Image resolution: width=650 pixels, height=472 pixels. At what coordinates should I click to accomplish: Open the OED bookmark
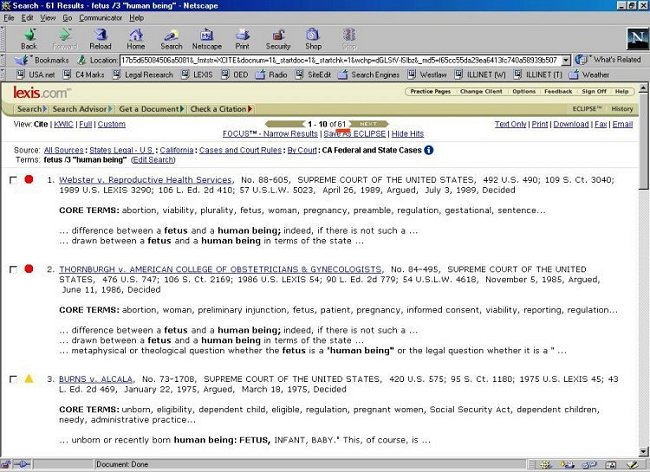(235, 75)
